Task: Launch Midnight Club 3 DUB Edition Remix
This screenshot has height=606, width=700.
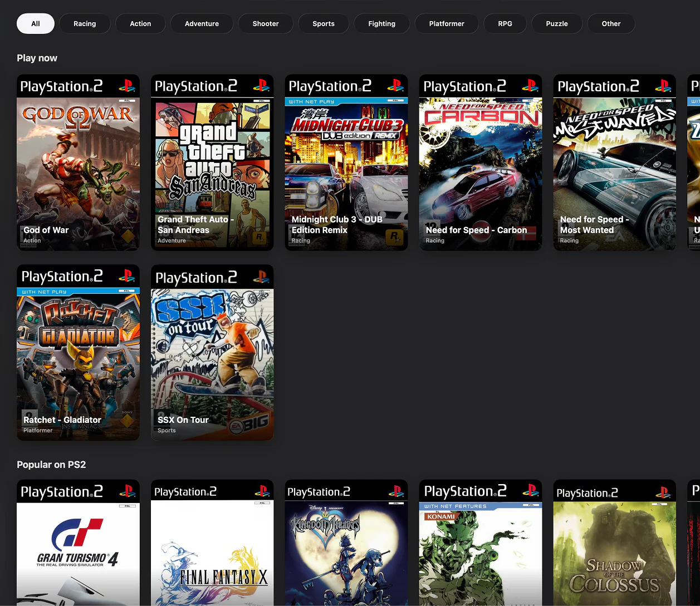Action: [346, 162]
